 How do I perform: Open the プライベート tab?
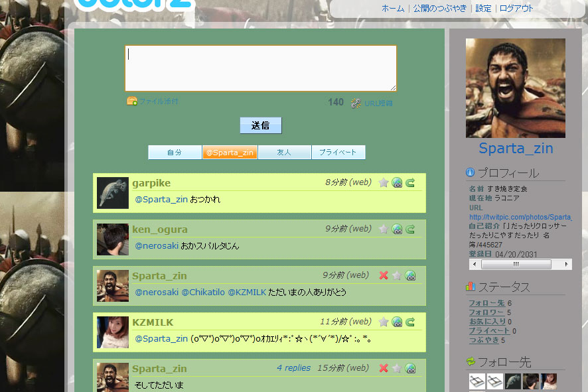coord(338,153)
